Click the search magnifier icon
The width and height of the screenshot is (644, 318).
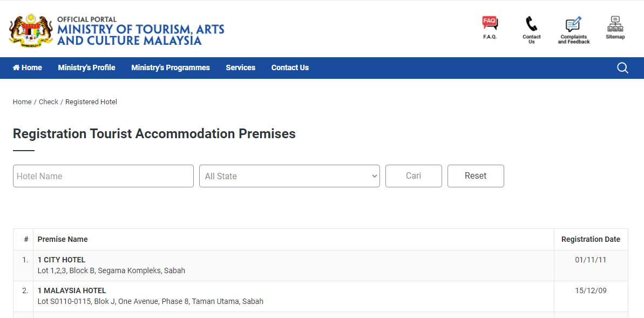click(622, 68)
